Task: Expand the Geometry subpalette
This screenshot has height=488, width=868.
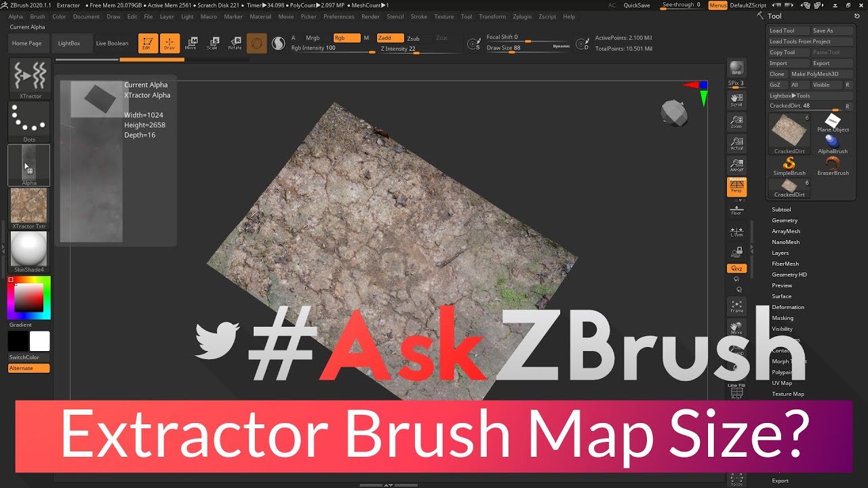Action: (x=785, y=220)
